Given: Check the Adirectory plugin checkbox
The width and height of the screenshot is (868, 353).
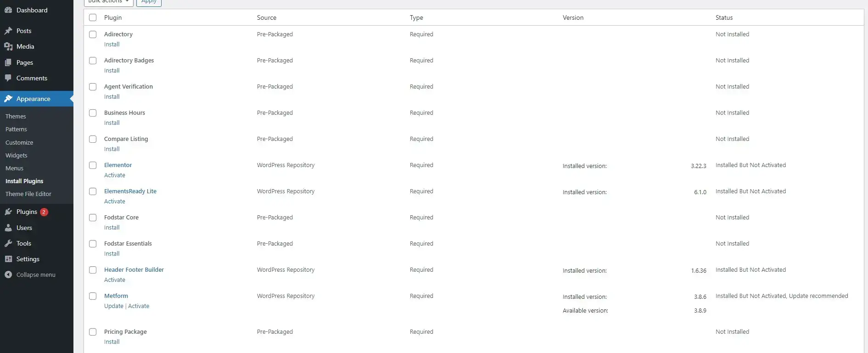Looking at the screenshot, I should (93, 34).
